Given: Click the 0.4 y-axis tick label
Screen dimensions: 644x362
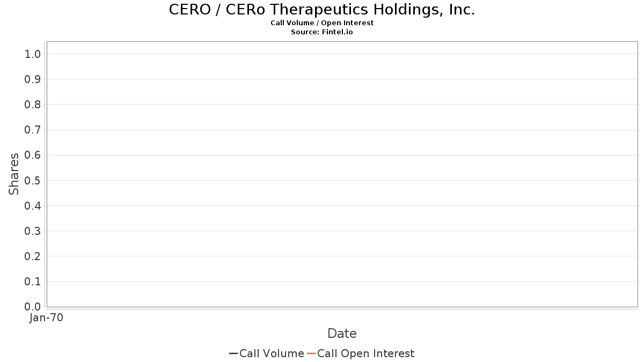Looking at the screenshot, I should (33, 206).
